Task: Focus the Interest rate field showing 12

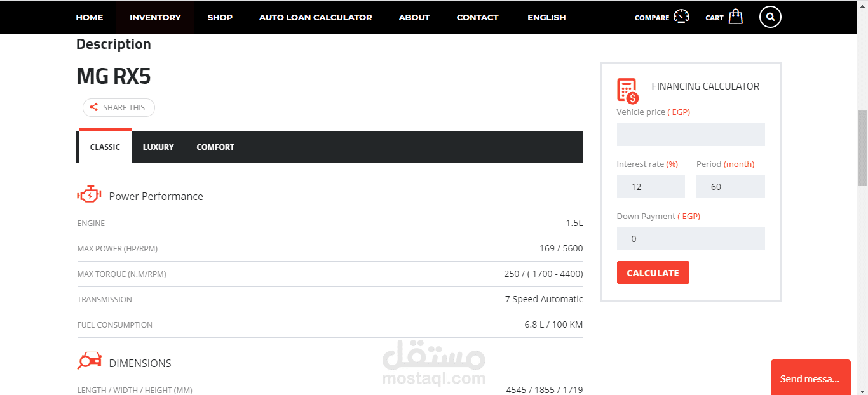Action: tap(651, 187)
